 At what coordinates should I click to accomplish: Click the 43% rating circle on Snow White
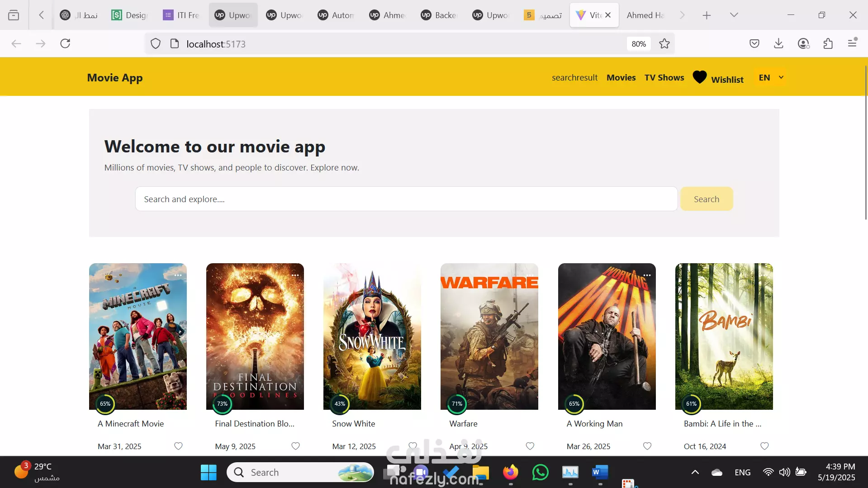pos(340,404)
